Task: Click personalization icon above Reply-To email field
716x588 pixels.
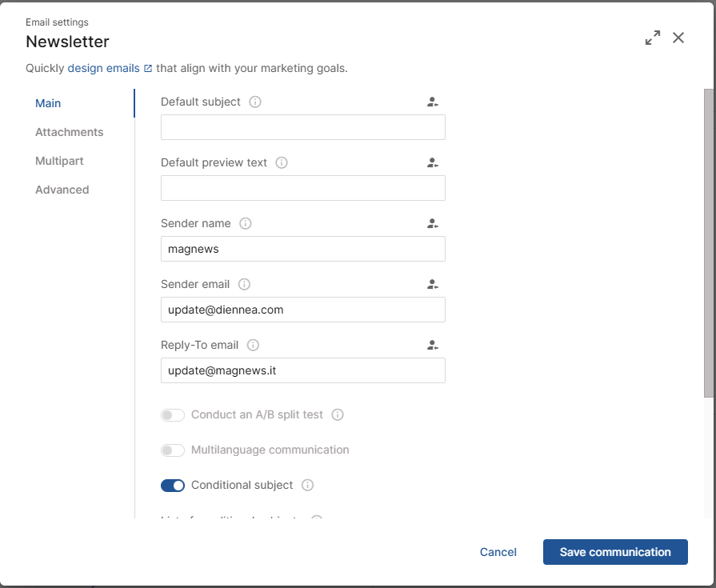Action: point(432,345)
